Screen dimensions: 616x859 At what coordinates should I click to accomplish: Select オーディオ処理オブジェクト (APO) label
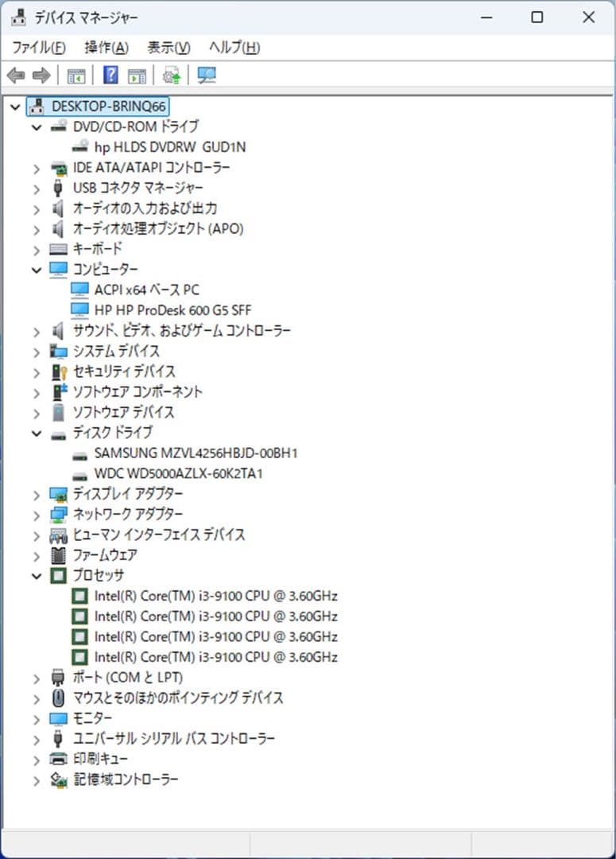(x=158, y=228)
